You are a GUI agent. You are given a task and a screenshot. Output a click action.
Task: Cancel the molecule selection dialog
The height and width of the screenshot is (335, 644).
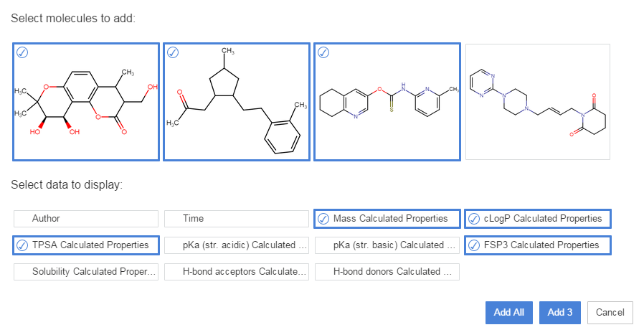pos(610,313)
